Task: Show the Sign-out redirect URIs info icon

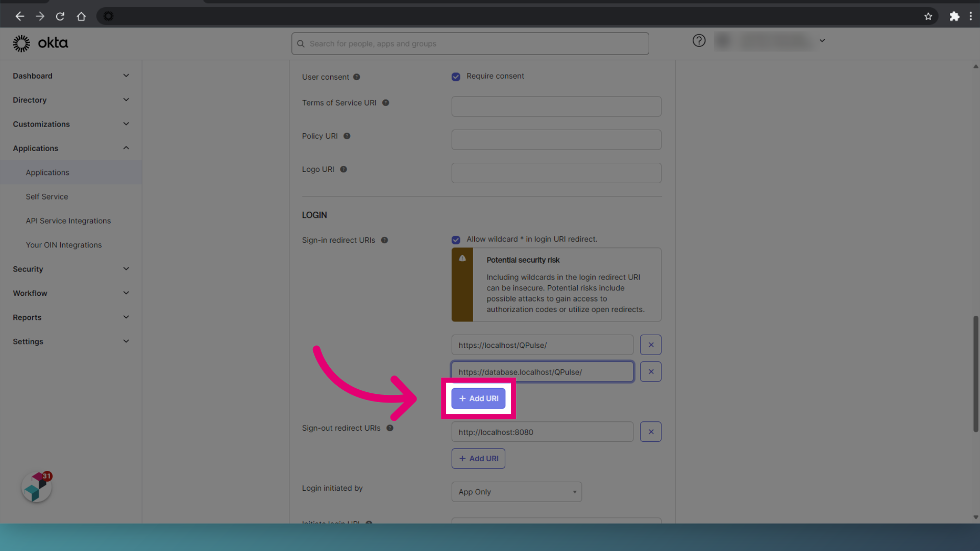Action: [x=390, y=428]
